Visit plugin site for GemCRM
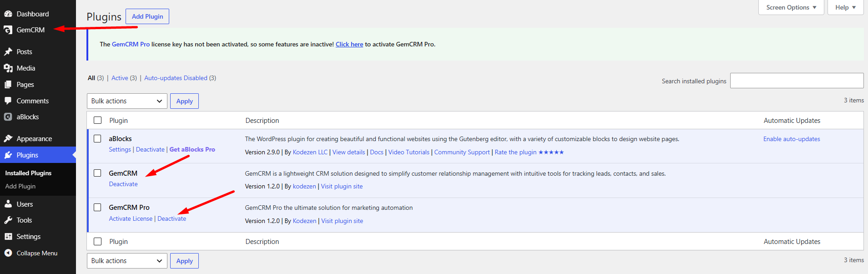Image resolution: width=868 pixels, height=274 pixels. 342,186
